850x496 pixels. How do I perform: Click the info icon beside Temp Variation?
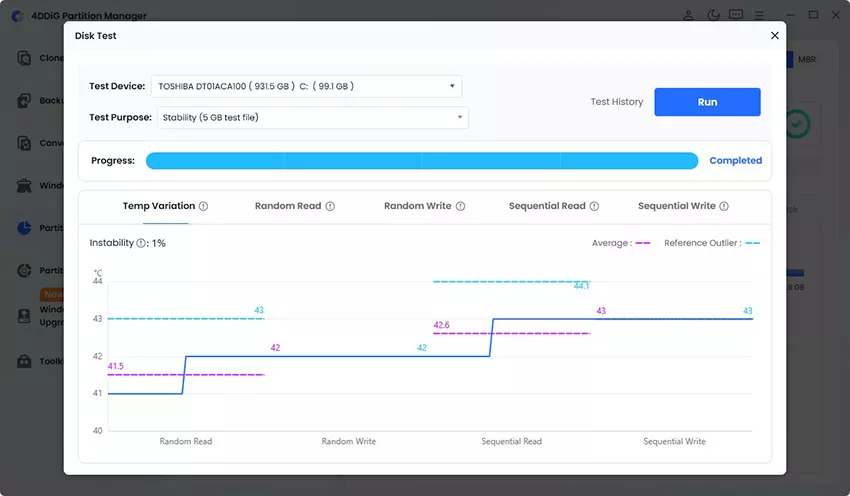[x=203, y=206]
